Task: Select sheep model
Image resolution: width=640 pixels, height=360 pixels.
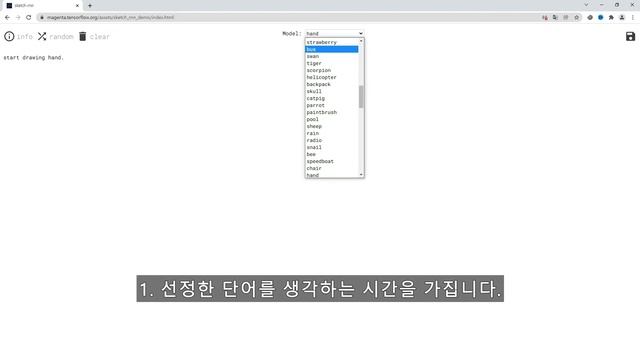Action: point(332,127)
